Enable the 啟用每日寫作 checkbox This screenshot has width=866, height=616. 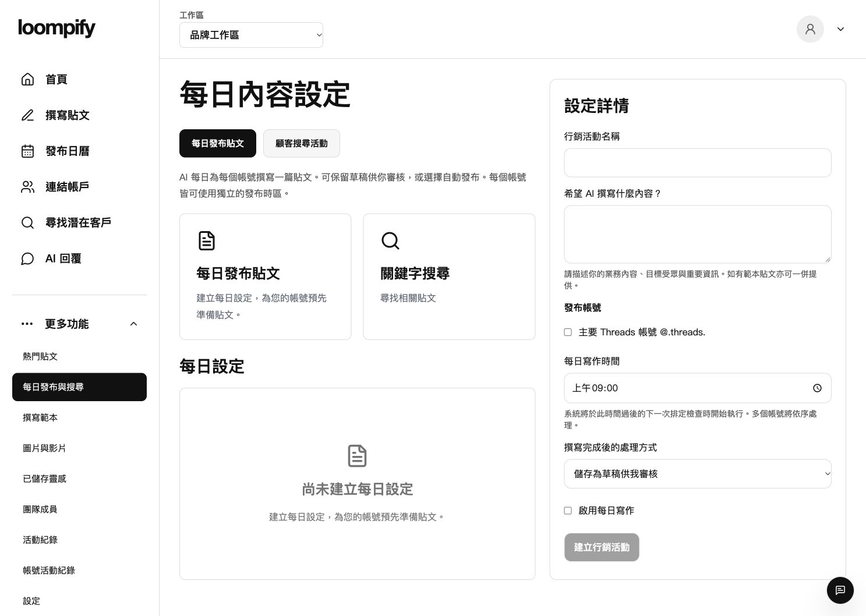click(x=568, y=511)
